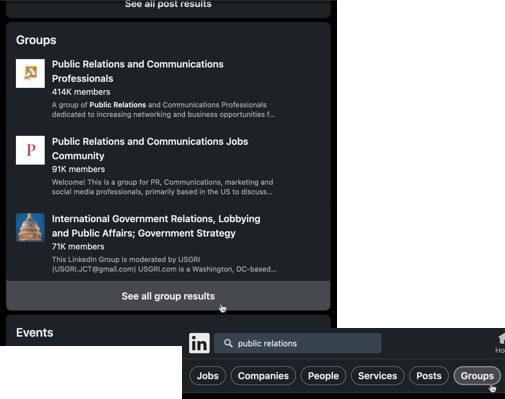The image size is (505, 399).
Task: Click the 91K members text
Action: [x=78, y=169]
